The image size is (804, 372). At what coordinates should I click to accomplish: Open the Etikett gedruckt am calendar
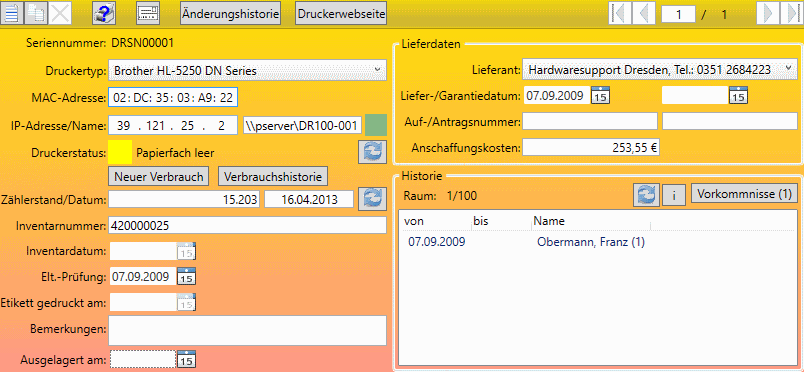[x=186, y=303]
